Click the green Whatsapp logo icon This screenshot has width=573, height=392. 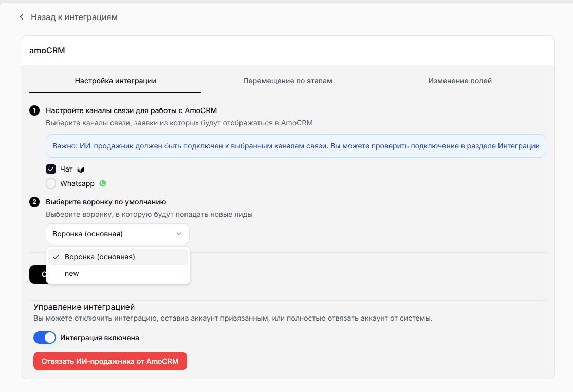click(103, 183)
